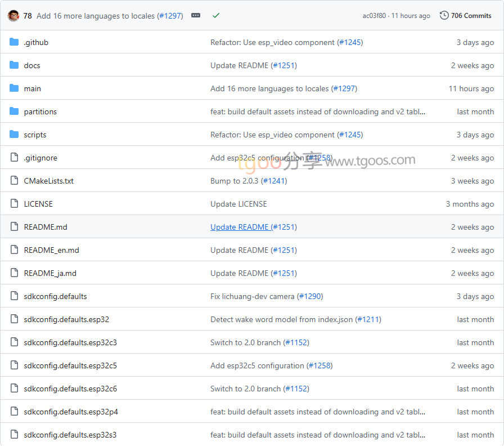This screenshot has width=504, height=446.
Task: Click the LICENSE file icon
Action: tap(14, 204)
